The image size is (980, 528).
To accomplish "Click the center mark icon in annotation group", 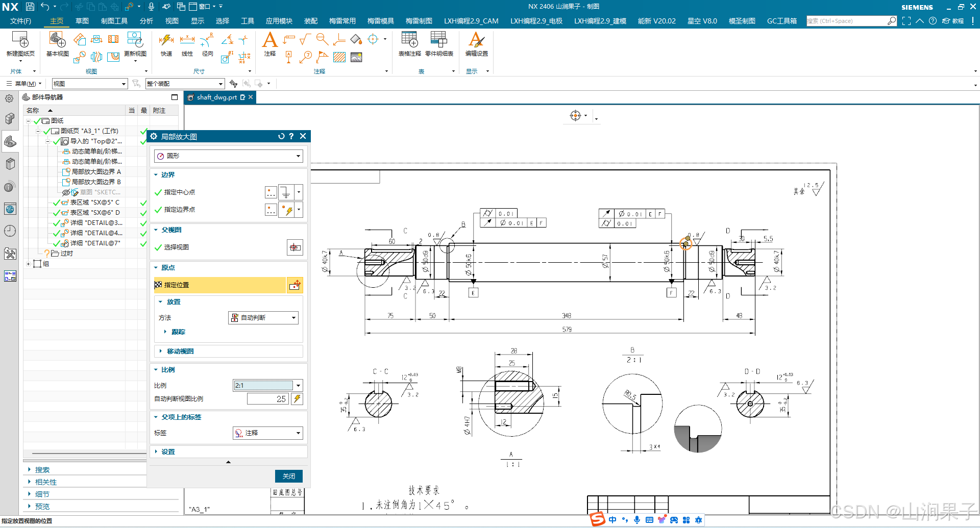I will [x=373, y=39].
